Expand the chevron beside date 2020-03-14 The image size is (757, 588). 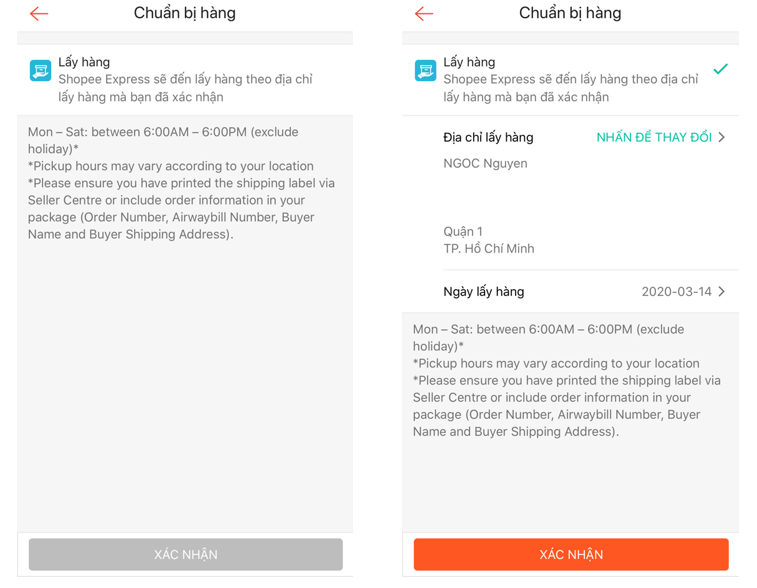pos(722,292)
